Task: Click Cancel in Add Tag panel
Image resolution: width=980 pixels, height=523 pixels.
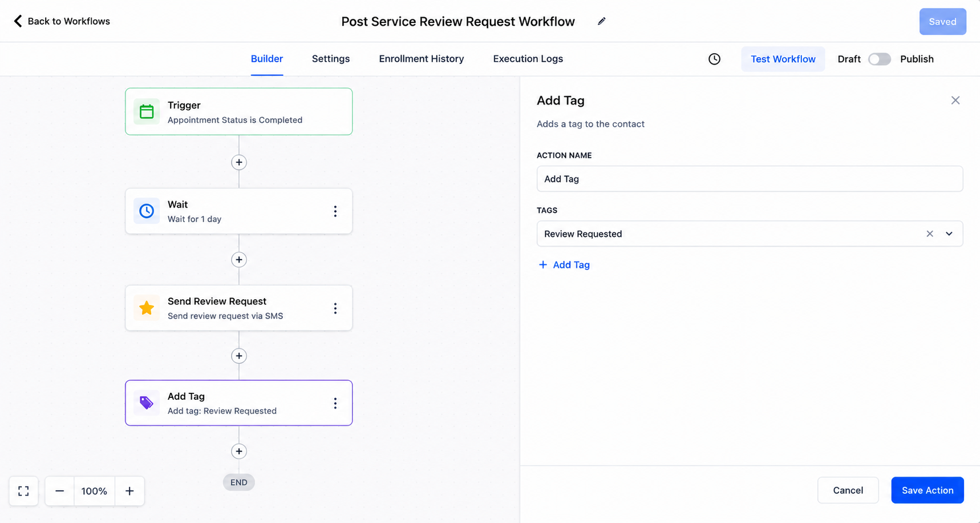Action: click(848, 490)
